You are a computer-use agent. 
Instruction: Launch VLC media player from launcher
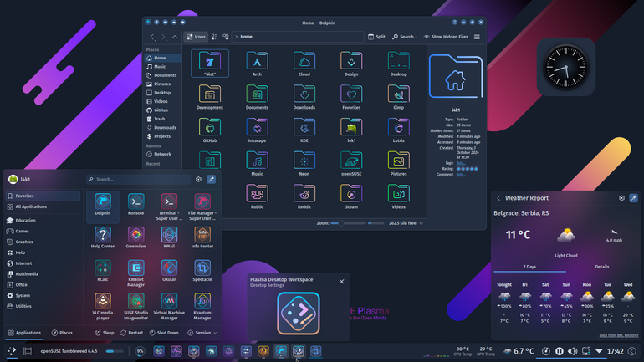(103, 306)
